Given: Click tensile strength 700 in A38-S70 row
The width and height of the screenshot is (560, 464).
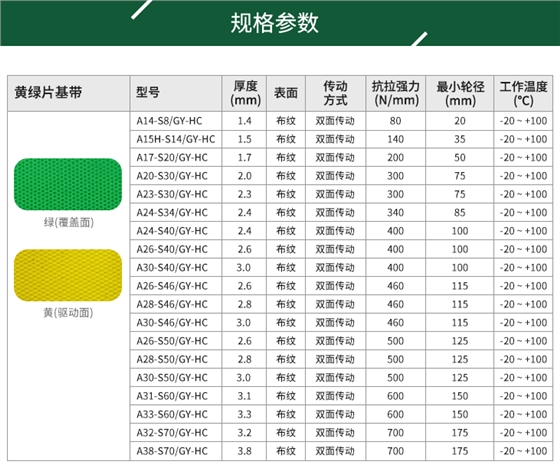Looking at the screenshot, I should coord(396,451).
